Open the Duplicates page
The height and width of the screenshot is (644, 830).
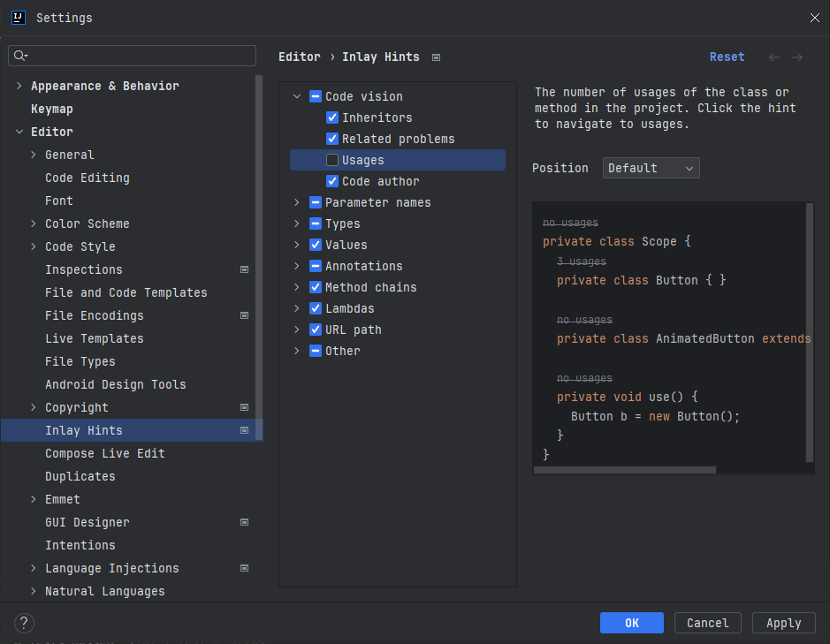(x=80, y=476)
